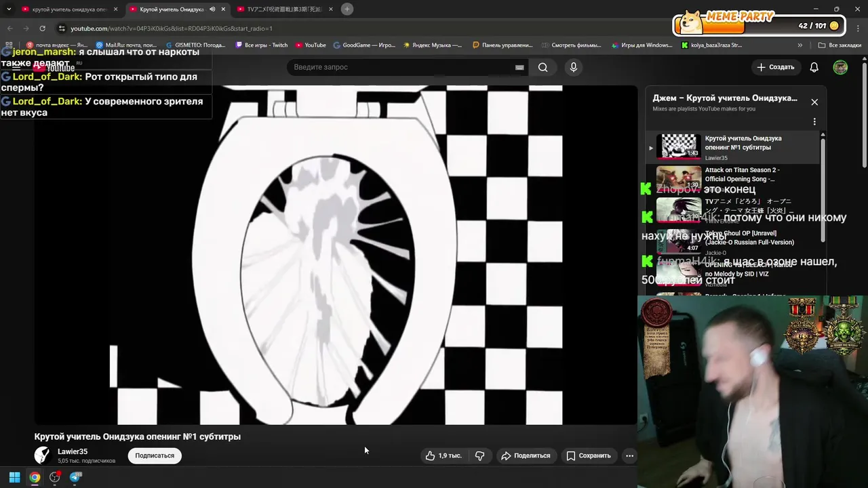The image size is (868, 488).
Task: Open the 'Lawier35' channel name link
Action: (x=73, y=451)
